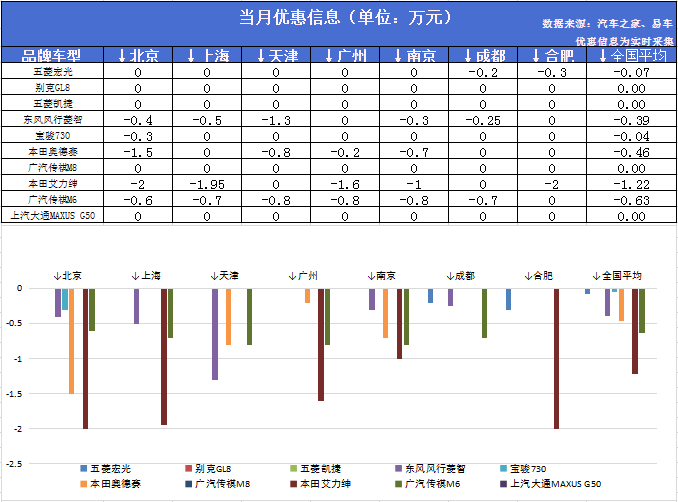Select the purple bar in 天津 chart group
The height and width of the screenshot is (502, 678).
point(215,334)
